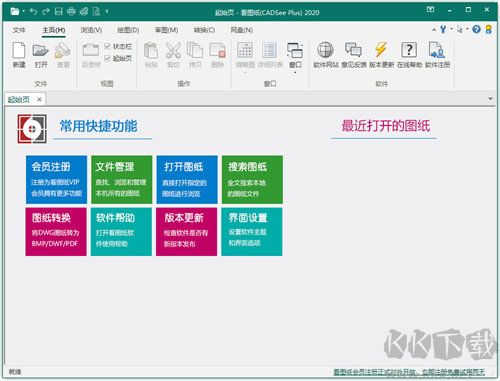
Task: Click the yellow user icon top right
Action: coord(488,29)
